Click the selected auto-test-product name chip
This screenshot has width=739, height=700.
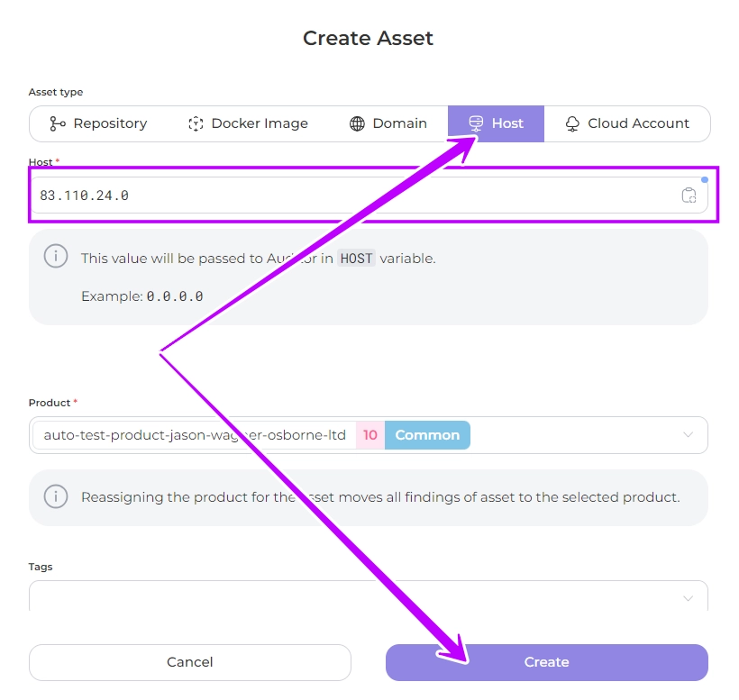pos(194,435)
